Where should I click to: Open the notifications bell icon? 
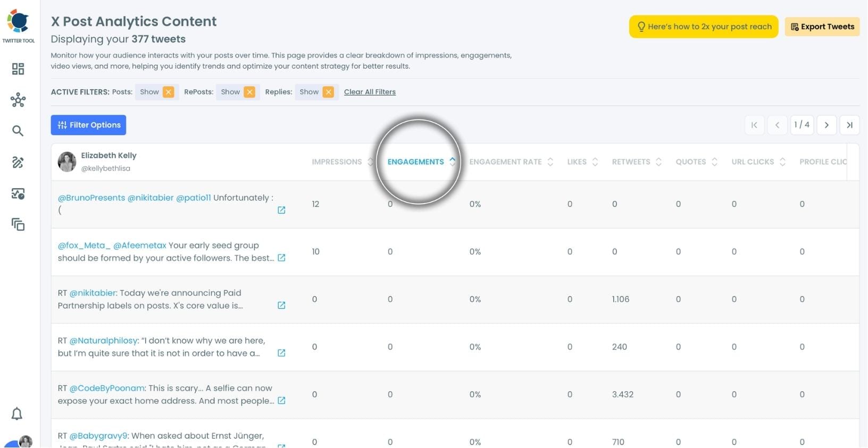click(x=17, y=413)
